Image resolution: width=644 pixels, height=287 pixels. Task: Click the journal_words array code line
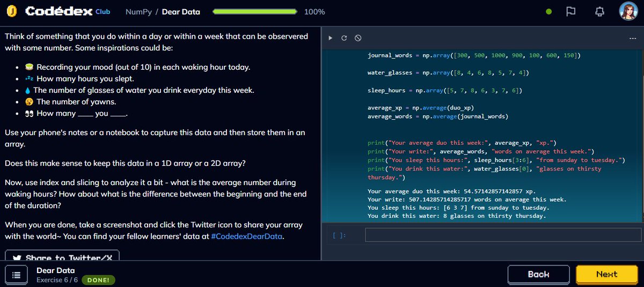[x=474, y=55]
